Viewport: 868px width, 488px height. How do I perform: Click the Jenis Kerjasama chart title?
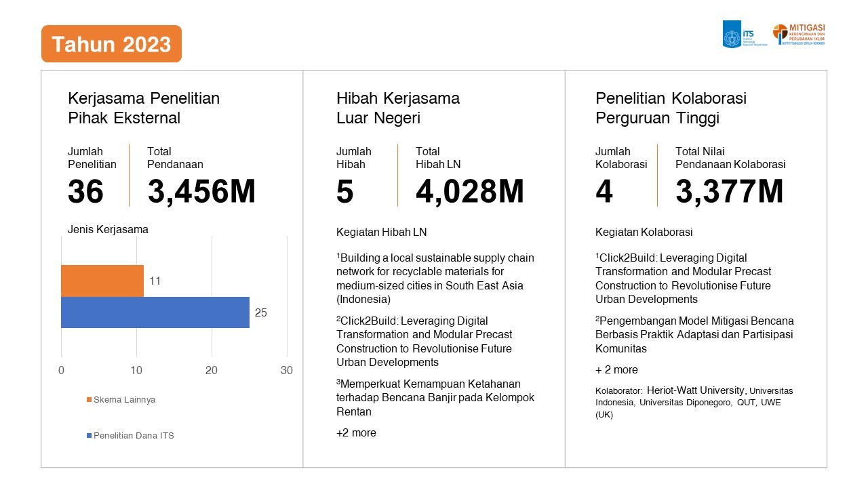pos(108,229)
